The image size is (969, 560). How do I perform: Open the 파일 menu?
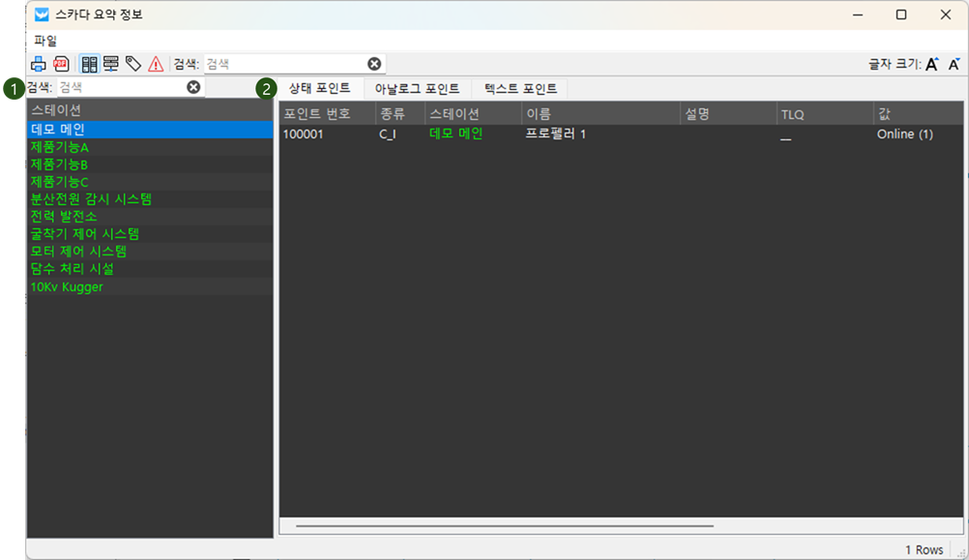point(45,41)
